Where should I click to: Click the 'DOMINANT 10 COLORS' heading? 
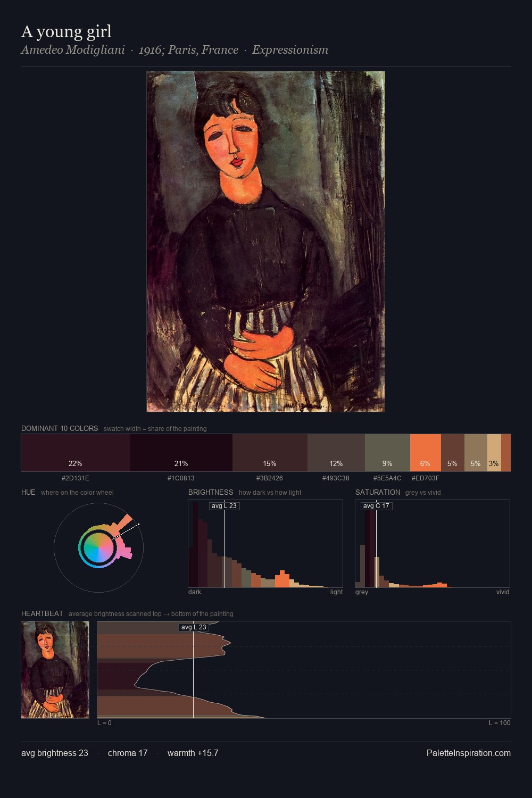click(x=60, y=428)
